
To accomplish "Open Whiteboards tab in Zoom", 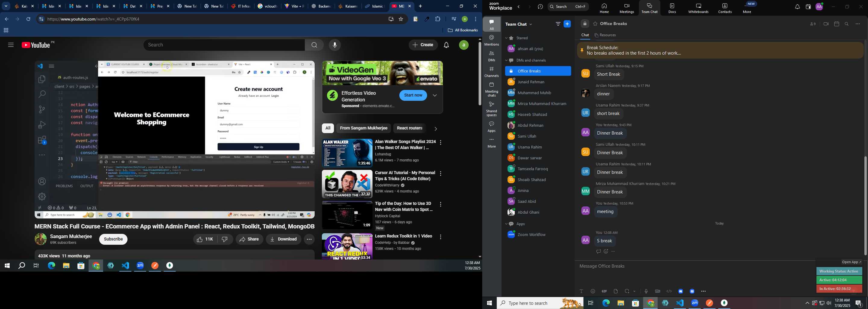I will point(698,8).
